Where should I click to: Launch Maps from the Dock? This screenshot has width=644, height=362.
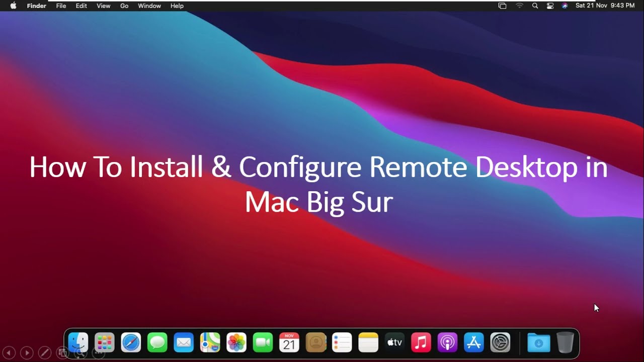[x=210, y=343]
